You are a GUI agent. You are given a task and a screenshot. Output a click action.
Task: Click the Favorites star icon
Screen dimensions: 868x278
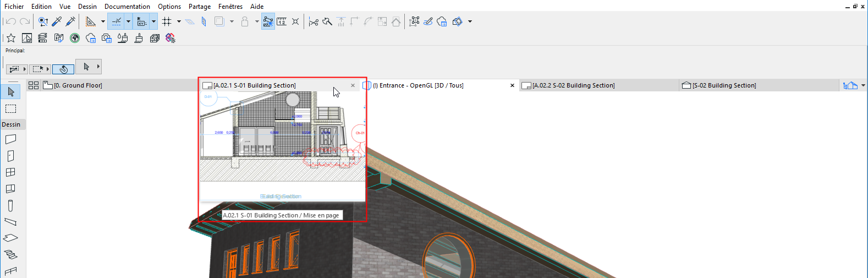click(x=10, y=38)
